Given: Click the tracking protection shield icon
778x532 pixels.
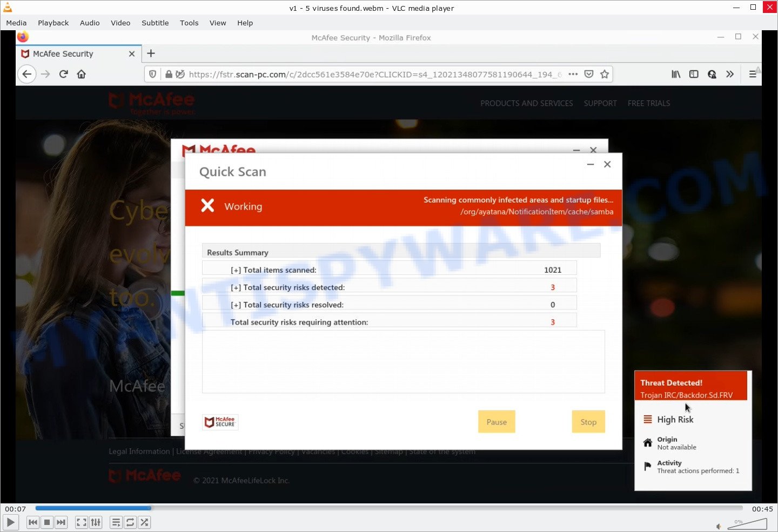Looking at the screenshot, I should pos(153,75).
